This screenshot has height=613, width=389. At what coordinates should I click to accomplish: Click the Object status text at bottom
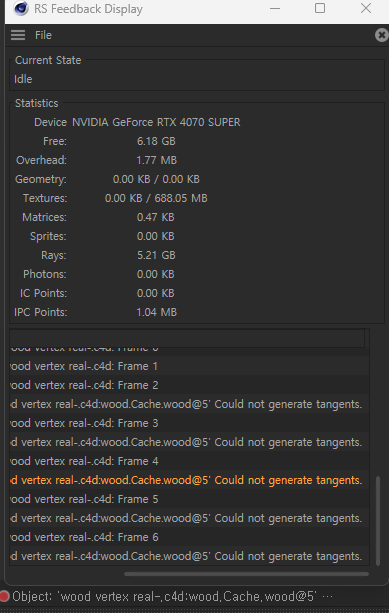[x=163, y=597]
